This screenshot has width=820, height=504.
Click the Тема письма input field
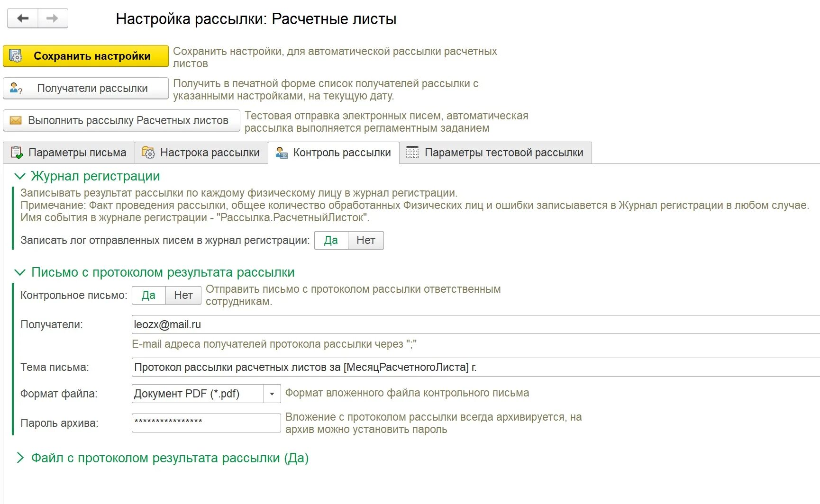476,367
